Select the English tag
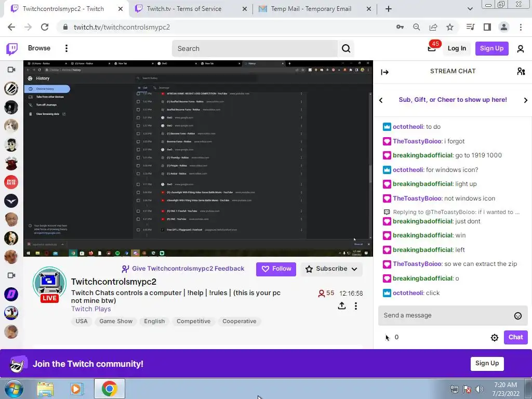The width and height of the screenshot is (532, 399). [154, 321]
